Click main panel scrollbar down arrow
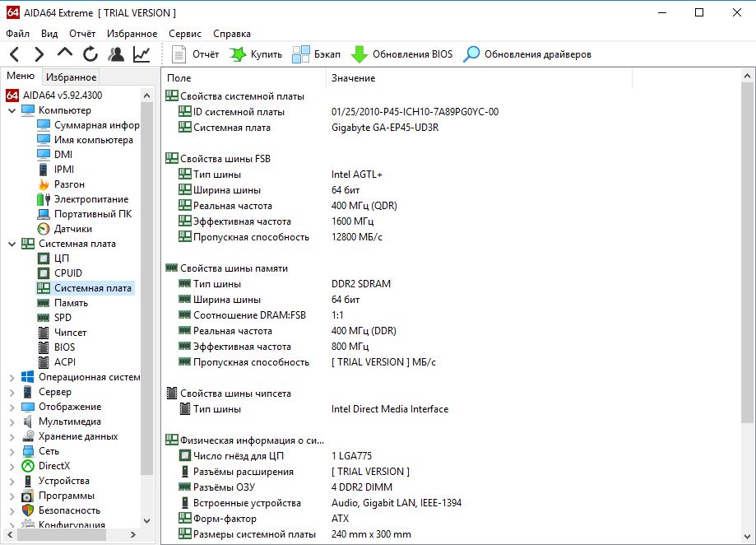 coord(747,536)
